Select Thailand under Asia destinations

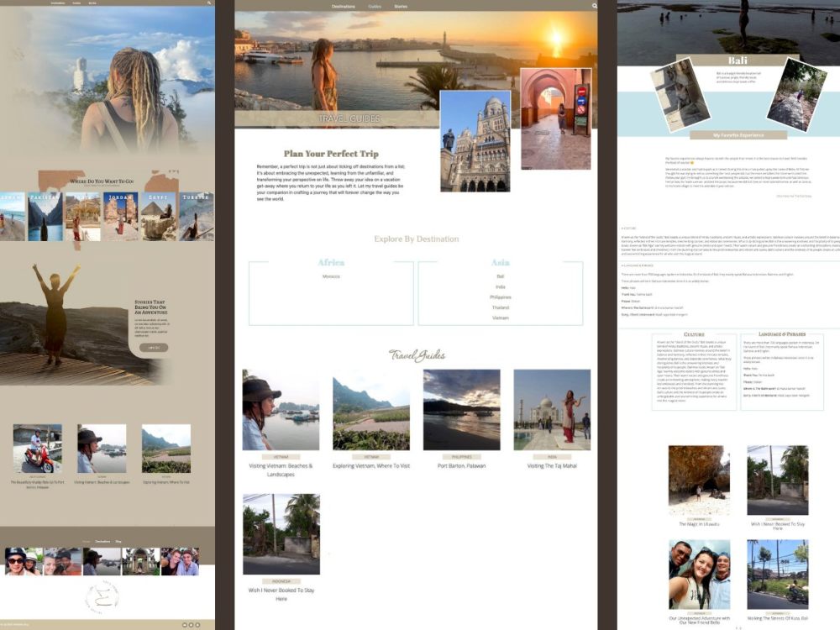[x=501, y=307]
